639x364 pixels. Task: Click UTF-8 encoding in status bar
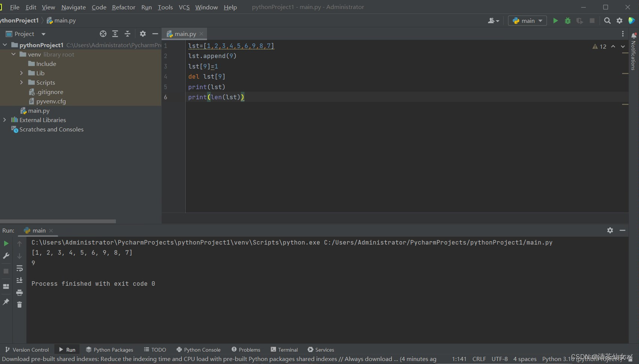(x=499, y=359)
